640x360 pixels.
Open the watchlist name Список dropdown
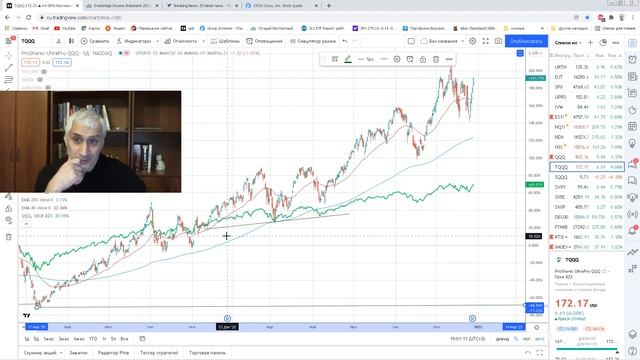tap(568, 42)
